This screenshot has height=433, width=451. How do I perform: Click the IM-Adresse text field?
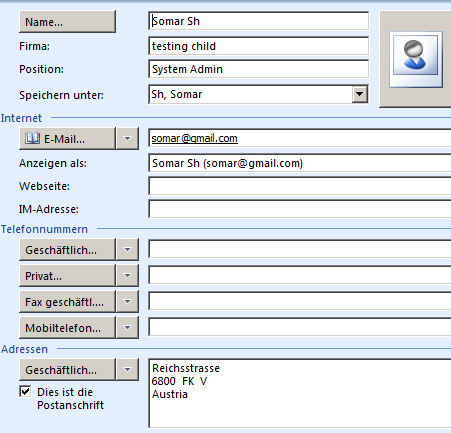point(300,209)
